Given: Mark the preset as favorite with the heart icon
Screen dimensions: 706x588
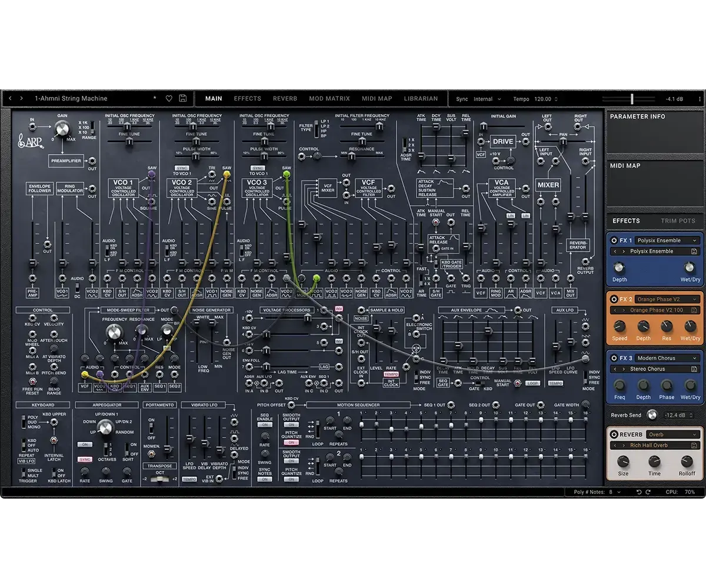Looking at the screenshot, I should [169, 99].
